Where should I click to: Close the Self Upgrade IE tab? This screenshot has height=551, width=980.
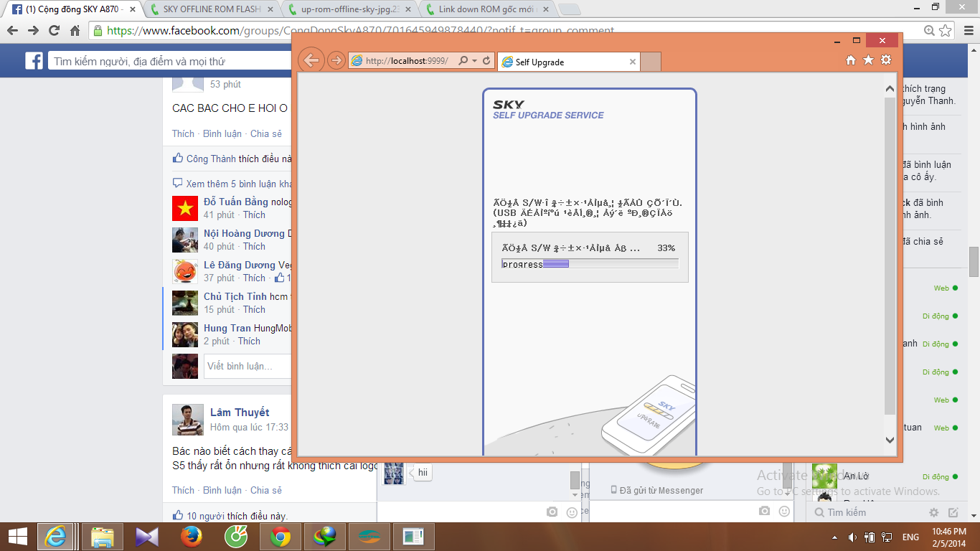pyautogui.click(x=632, y=62)
